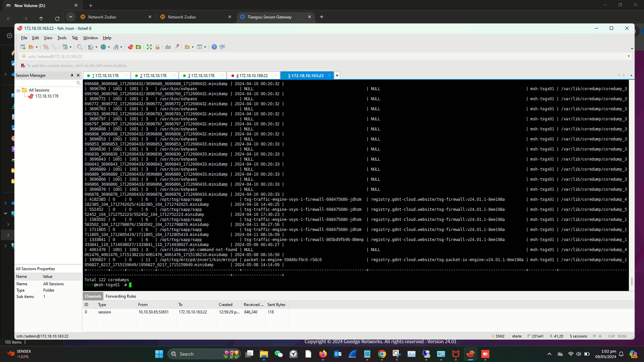Open the layout toolbar dropdown arrow

(x=205, y=47)
